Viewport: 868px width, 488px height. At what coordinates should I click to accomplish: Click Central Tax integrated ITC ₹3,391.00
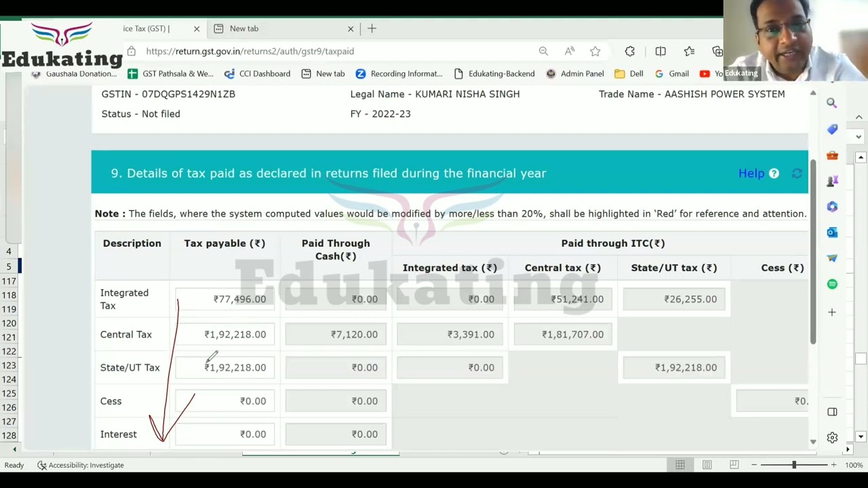pos(450,334)
